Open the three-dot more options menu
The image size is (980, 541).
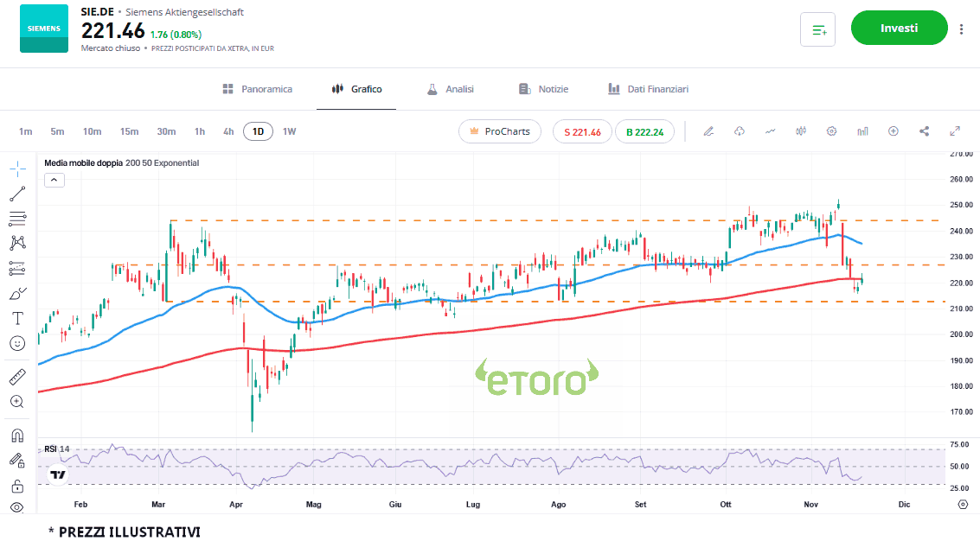pos(962,29)
